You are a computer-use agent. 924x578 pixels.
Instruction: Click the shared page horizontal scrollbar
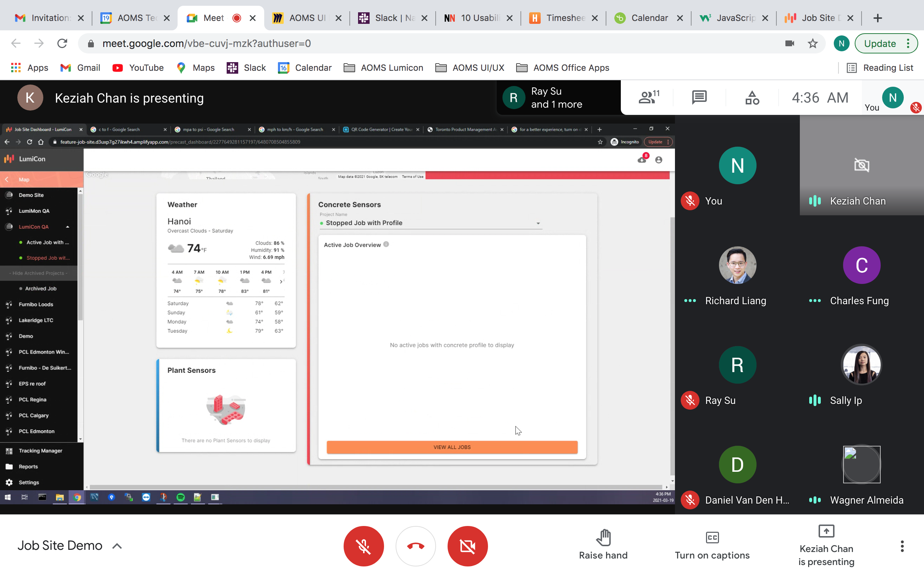point(376,487)
